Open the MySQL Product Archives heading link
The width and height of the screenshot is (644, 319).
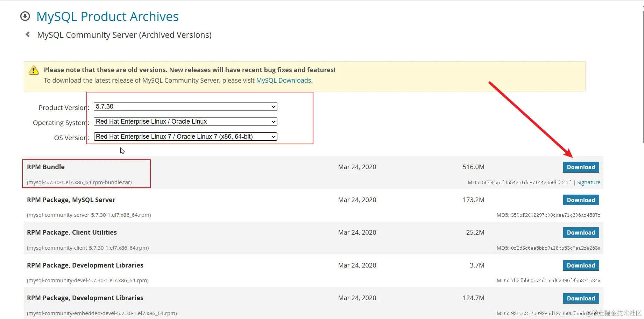[107, 16]
